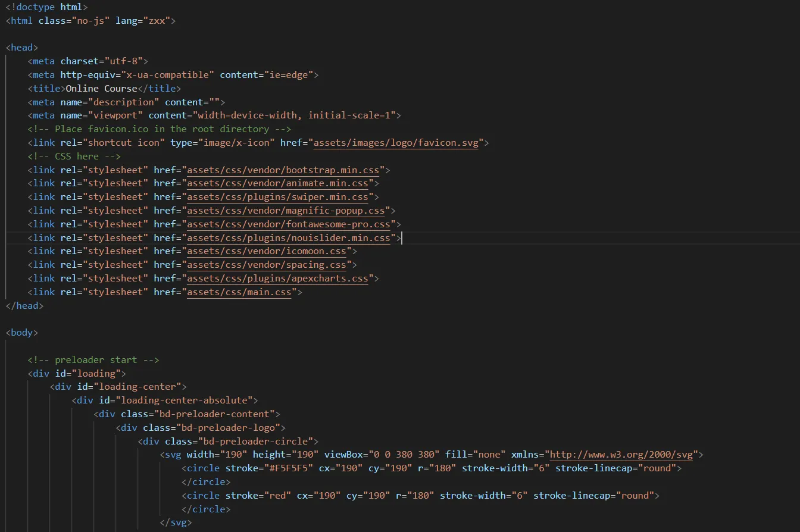Click the bd-preloader-logo class name
Viewport: 800px width, 532px height.
point(226,428)
